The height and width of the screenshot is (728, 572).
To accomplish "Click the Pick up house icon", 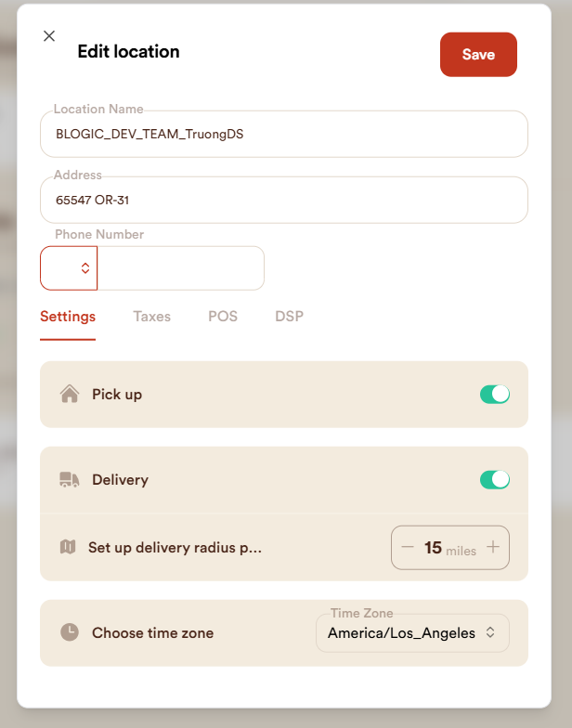I will 69,394.
